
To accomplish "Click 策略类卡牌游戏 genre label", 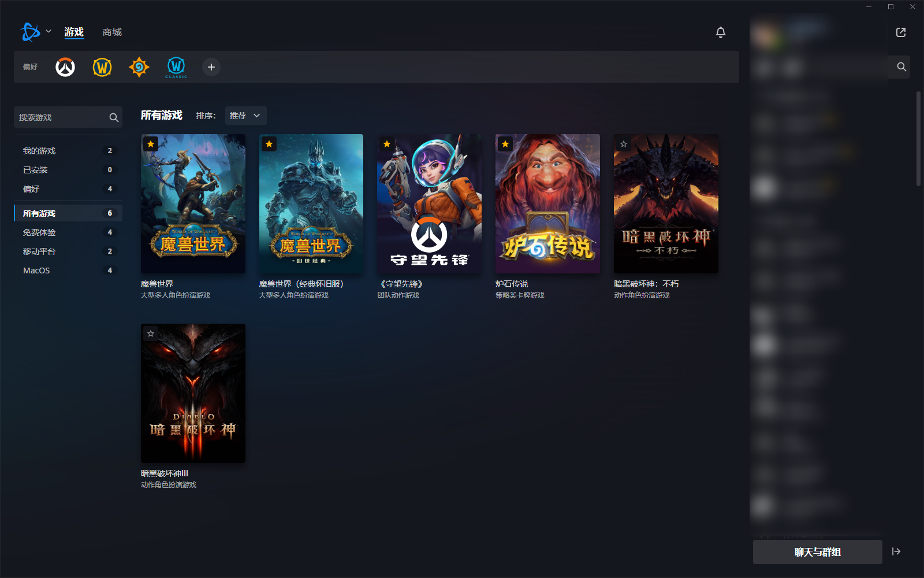I will point(520,295).
